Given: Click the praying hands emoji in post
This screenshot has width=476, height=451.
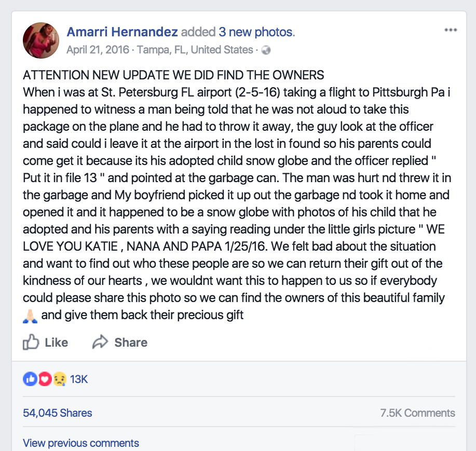Looking at the screenshot, I should pyautogui.click(x=30, y=316).
